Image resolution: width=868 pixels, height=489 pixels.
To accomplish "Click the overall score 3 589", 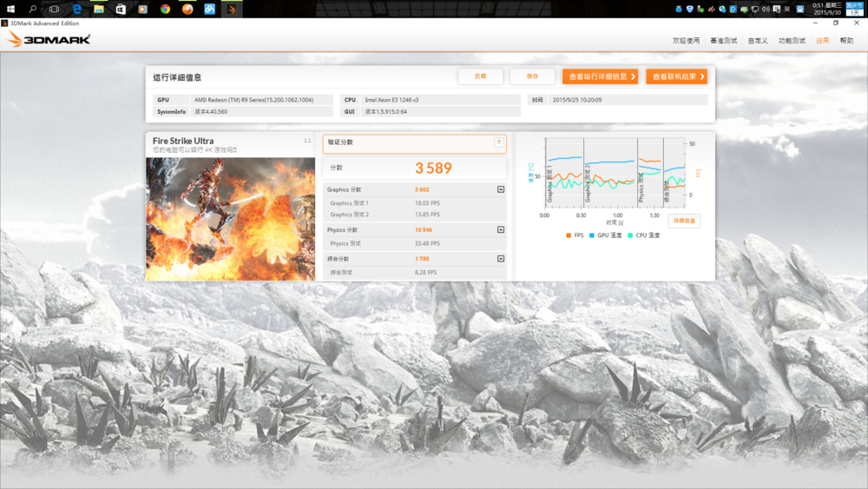I will click(x=433, y=168).
